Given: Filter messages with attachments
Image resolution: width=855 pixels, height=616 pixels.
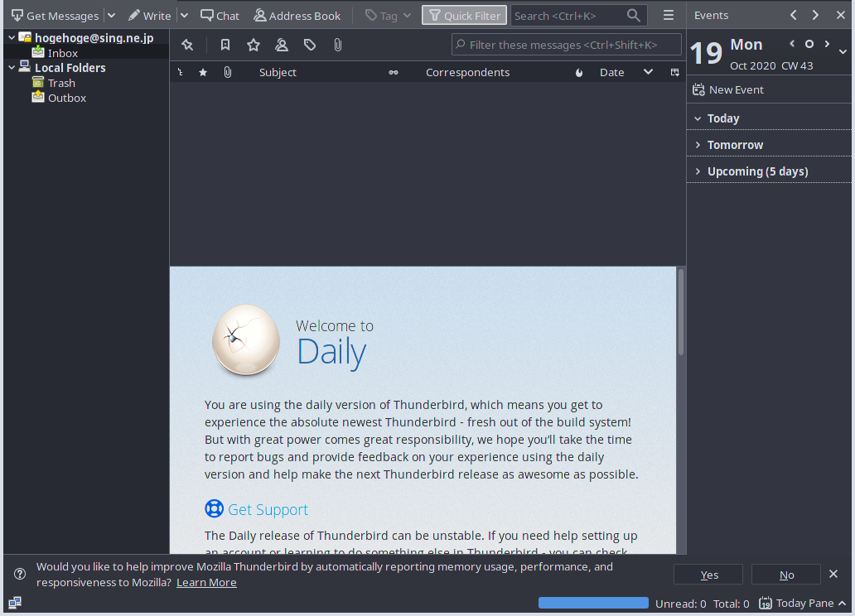Looking at the screenshot, I should 338,45.
